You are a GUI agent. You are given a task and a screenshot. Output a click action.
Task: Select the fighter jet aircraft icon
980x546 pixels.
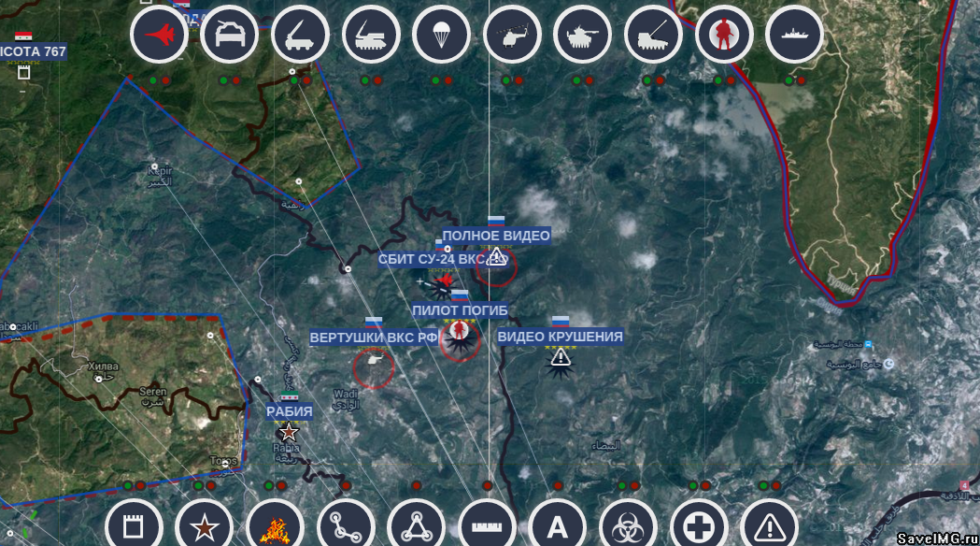click(159, 36)
